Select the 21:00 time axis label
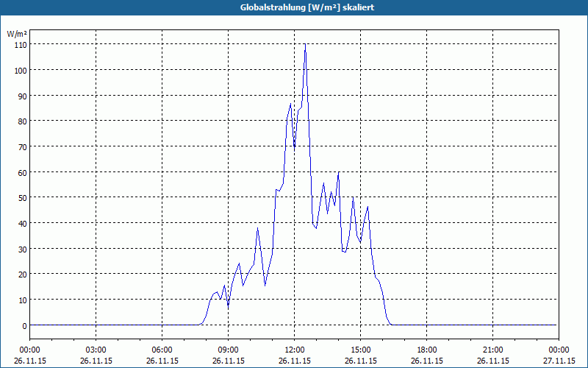 492,350
